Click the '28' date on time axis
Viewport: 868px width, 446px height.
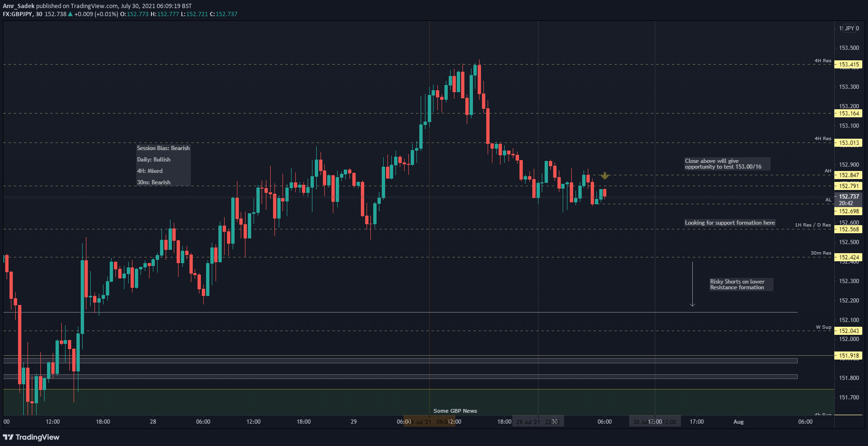[x=153, y=422]
